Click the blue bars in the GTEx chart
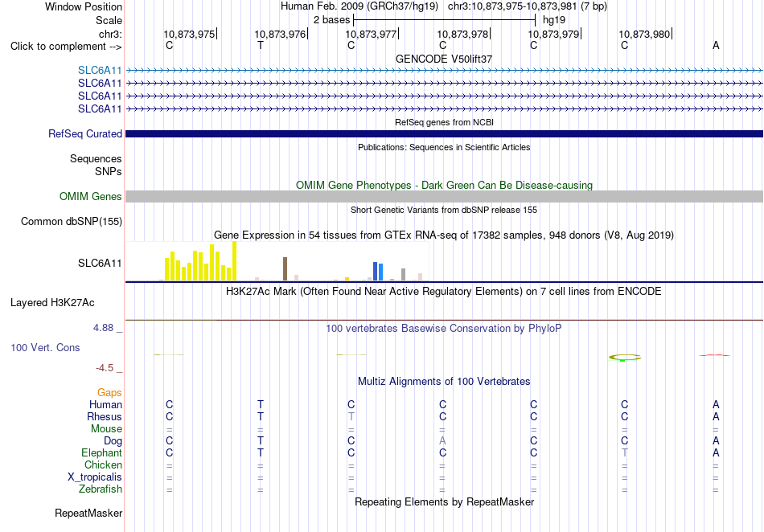The height and width of the screenshot is (532, 764). 378,272
